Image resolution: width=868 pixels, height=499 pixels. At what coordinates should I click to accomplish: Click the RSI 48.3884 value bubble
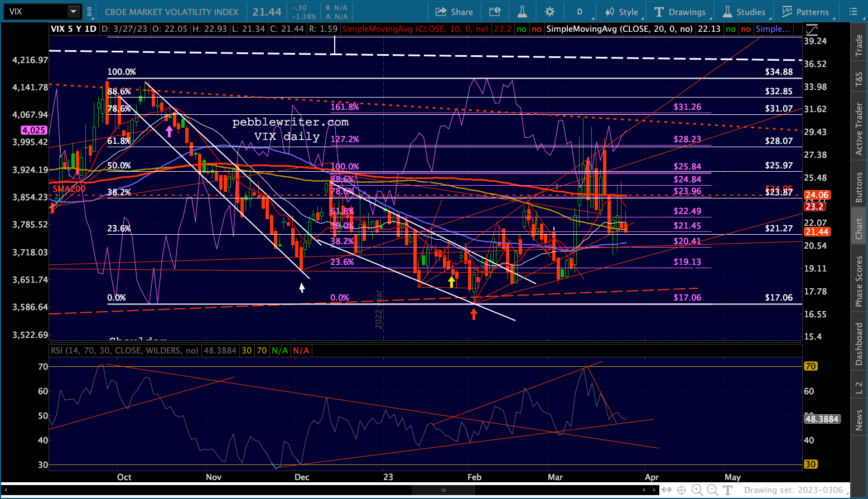822,419
